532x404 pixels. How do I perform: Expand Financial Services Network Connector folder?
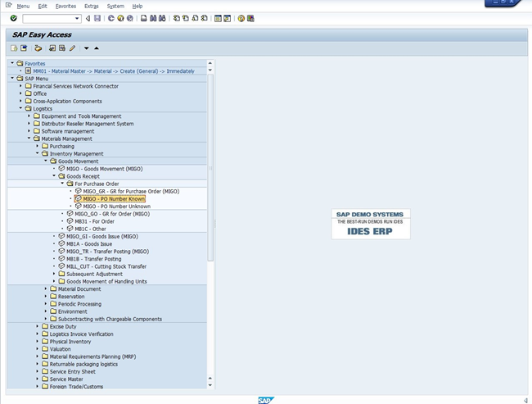point(20,86)
